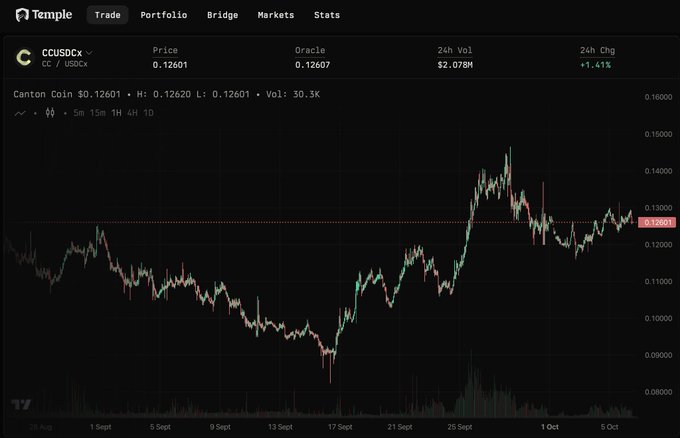Click the 24h Chg value +1.41%
The height and width of the screenshot is (438, 680).
tap(595, 65)
